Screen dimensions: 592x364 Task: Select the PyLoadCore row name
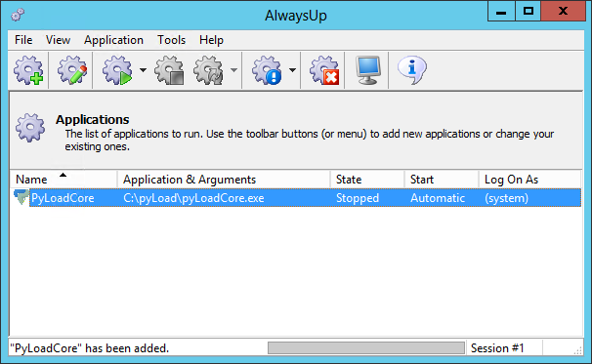click(63, 198)
